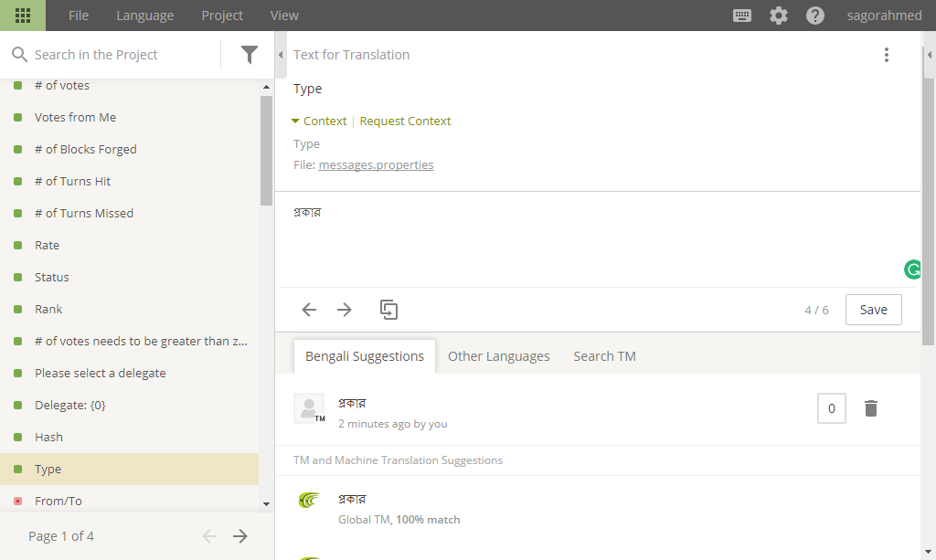Go to the previous string arrow
This screenshot has height=560, width=936.
[x=309, y=310]
